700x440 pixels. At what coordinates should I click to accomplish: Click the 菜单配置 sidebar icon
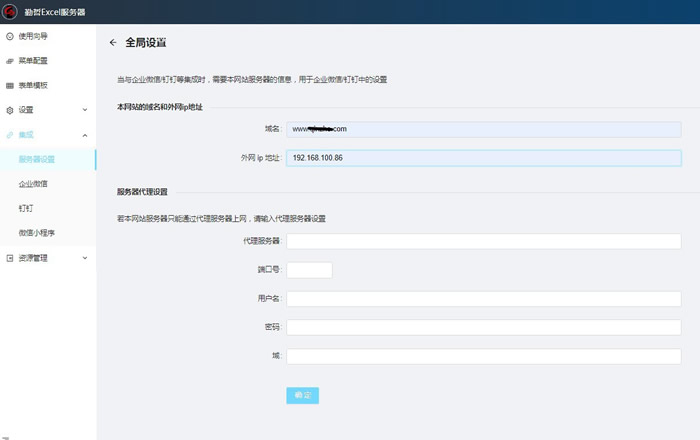(10, 61)
